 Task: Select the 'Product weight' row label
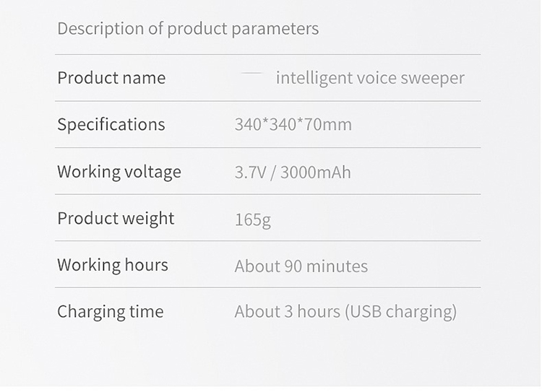point(116,219)
